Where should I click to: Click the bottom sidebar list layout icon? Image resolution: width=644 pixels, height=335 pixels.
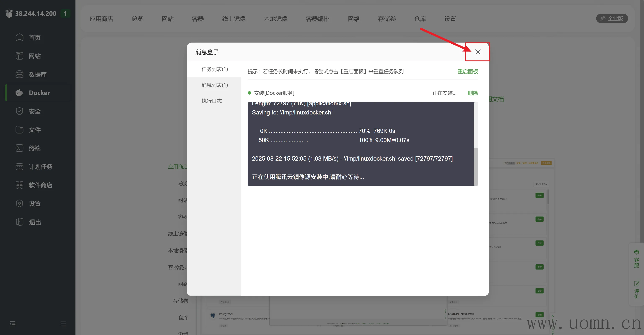point(63,324)
